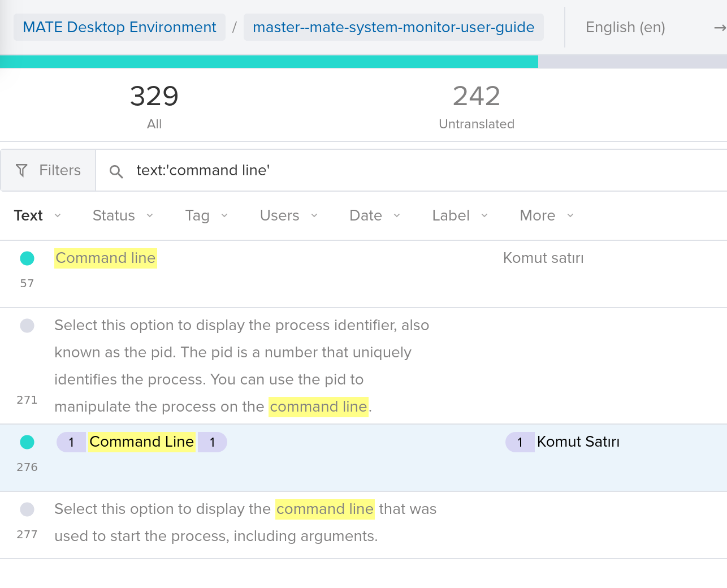Viewport: 727px width, 588px height.
Task: Click the highlighted 'command line' match in string 277
Action: tap(325, 509)
